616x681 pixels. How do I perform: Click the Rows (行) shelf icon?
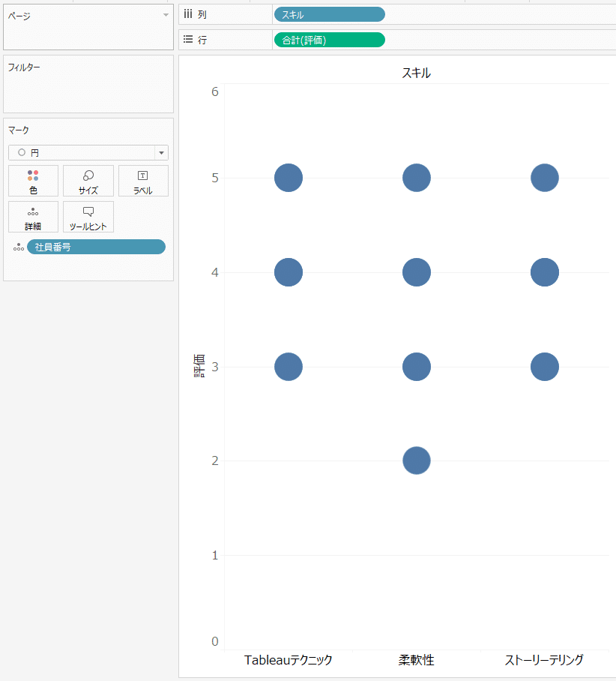pyautogui.click(x=188, y=40)
